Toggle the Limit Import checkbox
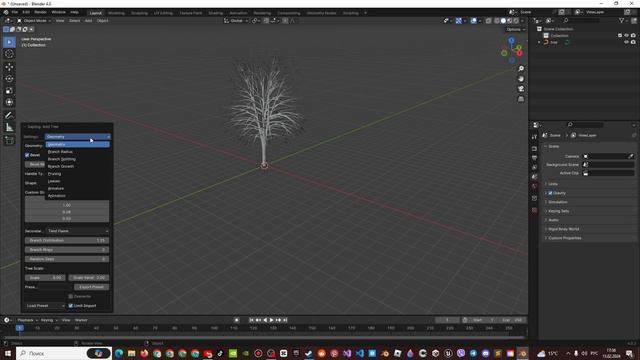 click(x=71, y=306)
